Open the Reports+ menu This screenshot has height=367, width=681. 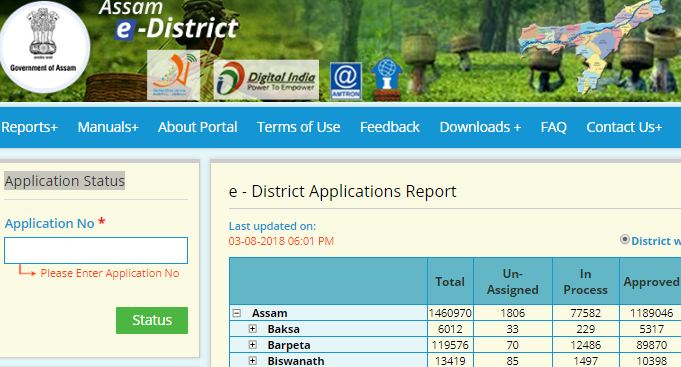pos(30,127)
